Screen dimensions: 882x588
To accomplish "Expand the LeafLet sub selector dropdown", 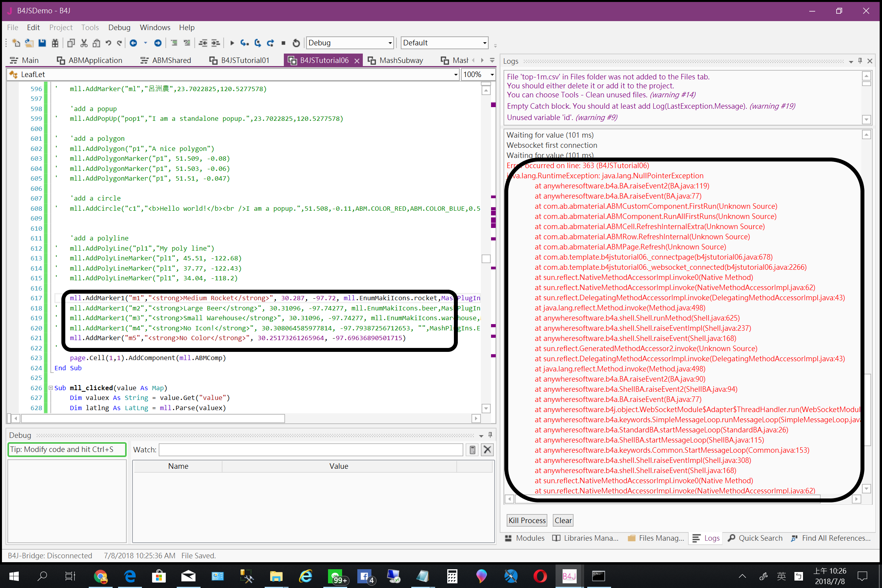I will pyautogui.click(x=455, y=75).
